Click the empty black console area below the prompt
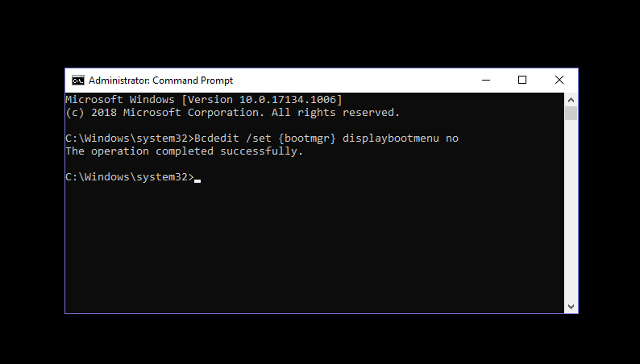640x364 pixels. [314, 249]
